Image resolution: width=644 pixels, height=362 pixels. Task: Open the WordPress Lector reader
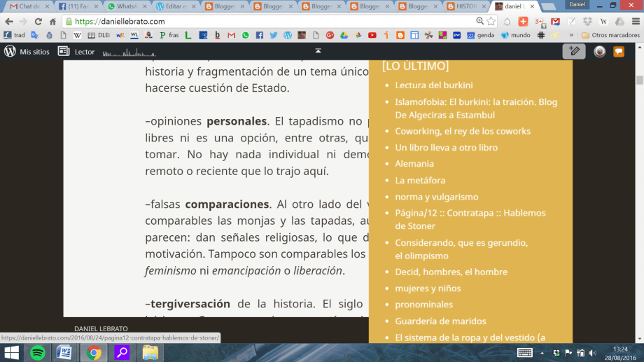pyautogui.click(x=76, y=52)
